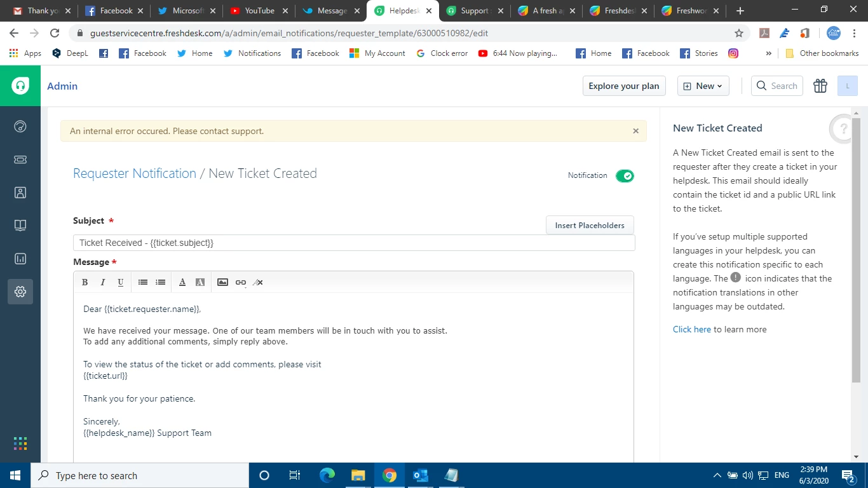The height and width of the screenshot is (488, 868).
Task: Clear formatting in the message editor
Action: click(258, 282)
